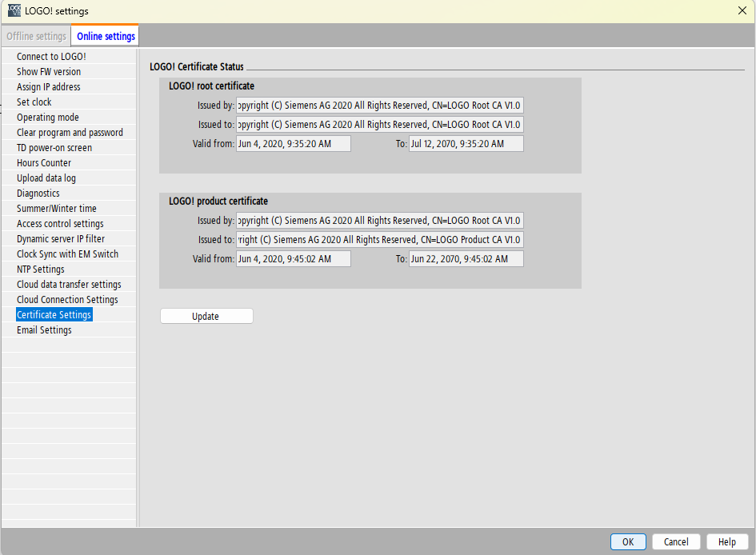This screenshot has width=756, height=555.
Task: Click root certificate Issued by field
Action: point(379,105)
